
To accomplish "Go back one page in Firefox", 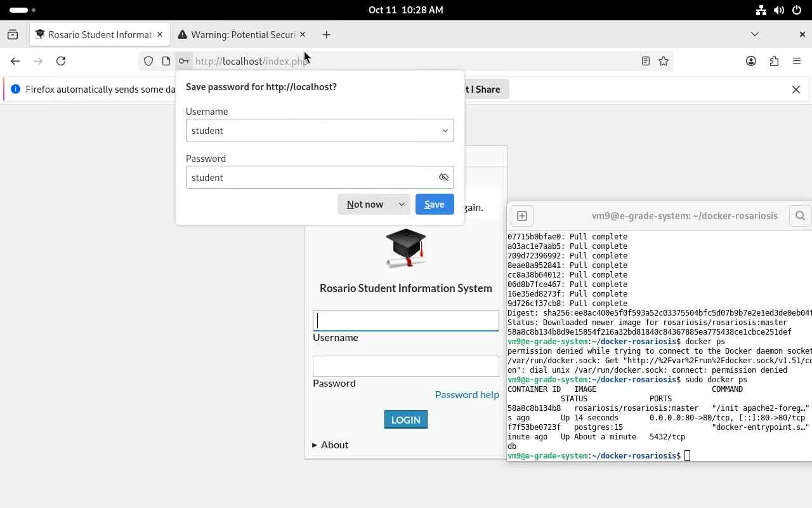I will 15,61.
